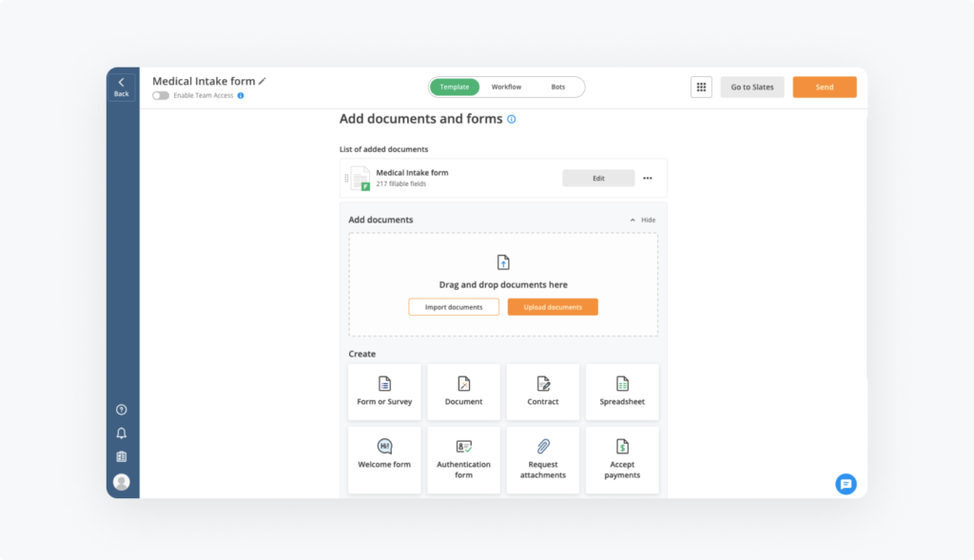The height and width of the screenshot is (560, 974).
Task: Collapse the Add documents section with Hide
Action: click(643, 220)
